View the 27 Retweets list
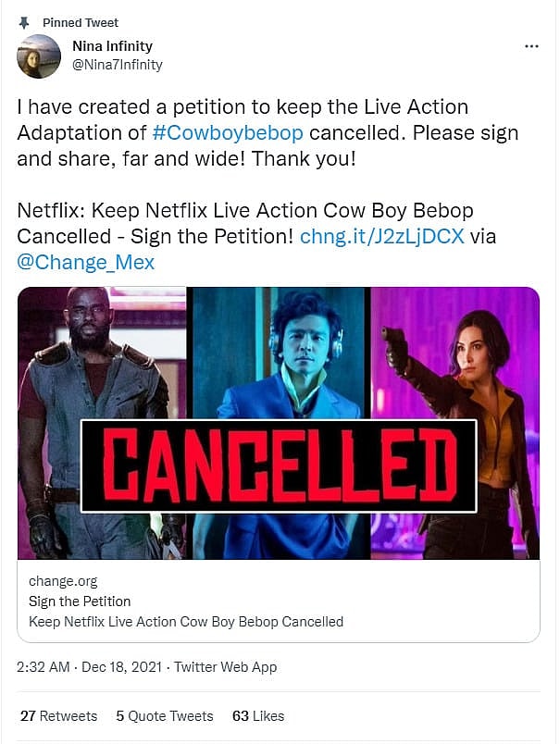Screen dimensions: 560x744 [x=58, y=715]
